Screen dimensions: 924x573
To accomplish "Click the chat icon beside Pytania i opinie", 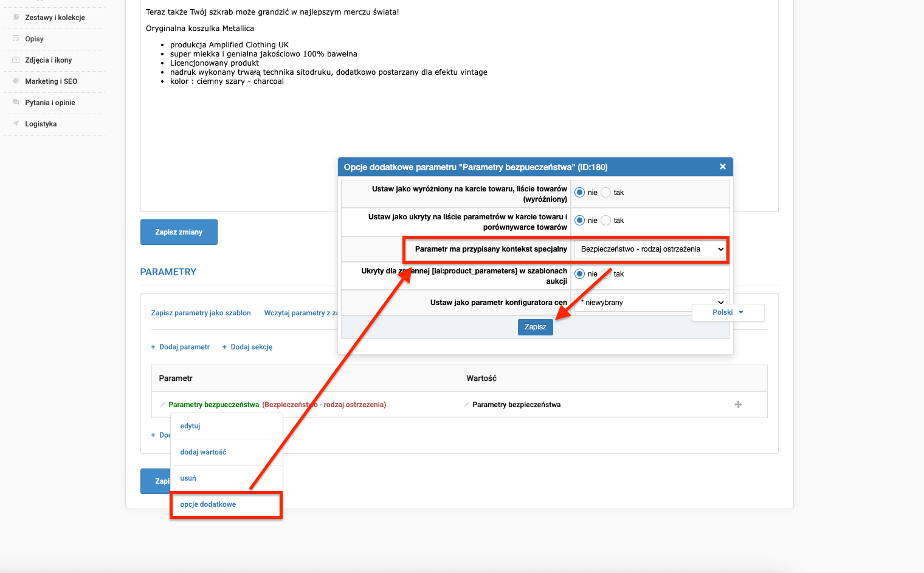I will coord(16,102).
